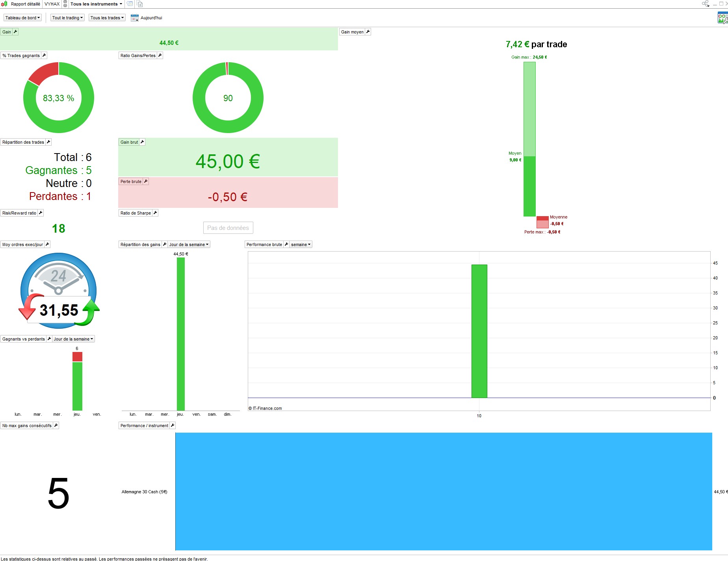The height and width of the screenshot is (561, 728).
Task: Click the blue Allemagne 30 Cash performance bar
Action: [x=444, y=491]
